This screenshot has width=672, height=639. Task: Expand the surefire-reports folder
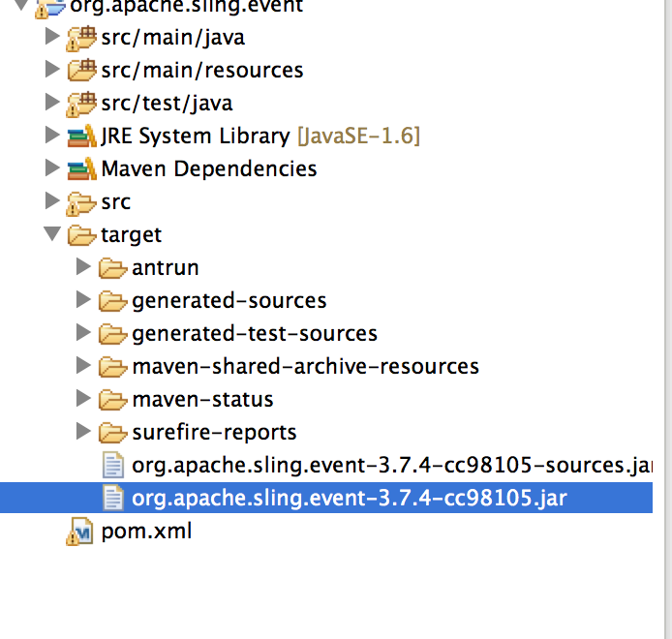point(83,432)
